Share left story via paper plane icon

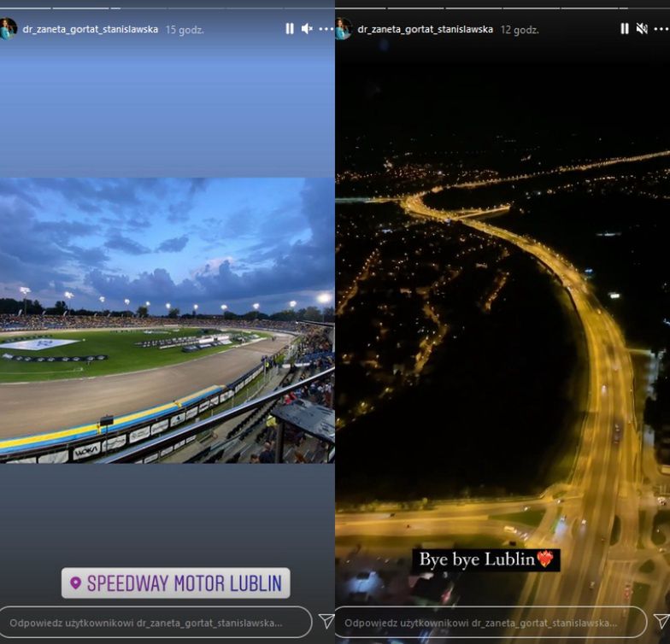[326, 622]
